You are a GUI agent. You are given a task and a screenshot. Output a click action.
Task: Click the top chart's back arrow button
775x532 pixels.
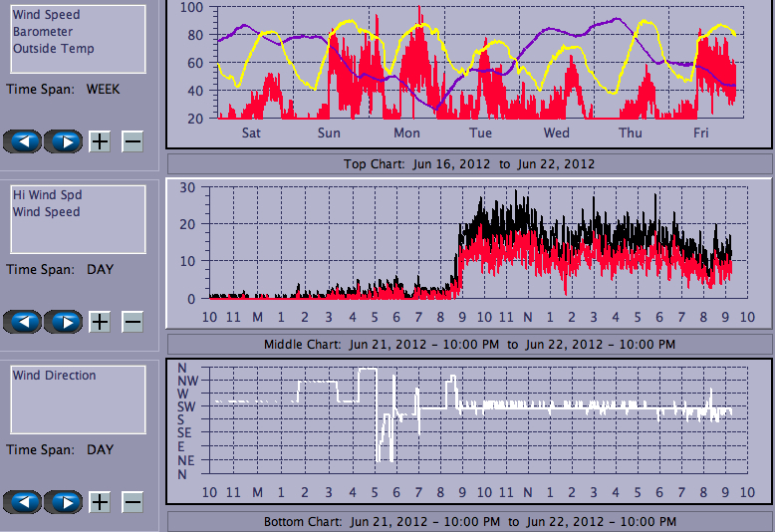click(x=23, y=141)
